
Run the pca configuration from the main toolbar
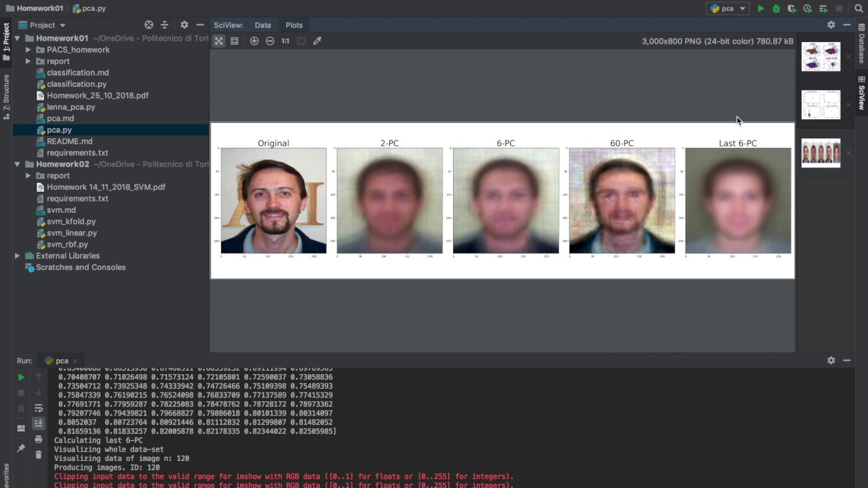click(x=761, y=9)
